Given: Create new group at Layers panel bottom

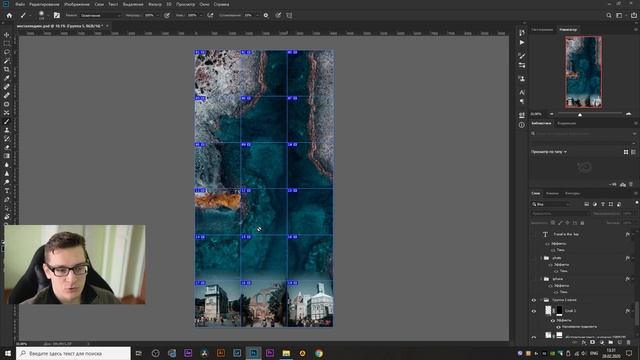Looking at the screenshot, I should (x=611, y=342).
